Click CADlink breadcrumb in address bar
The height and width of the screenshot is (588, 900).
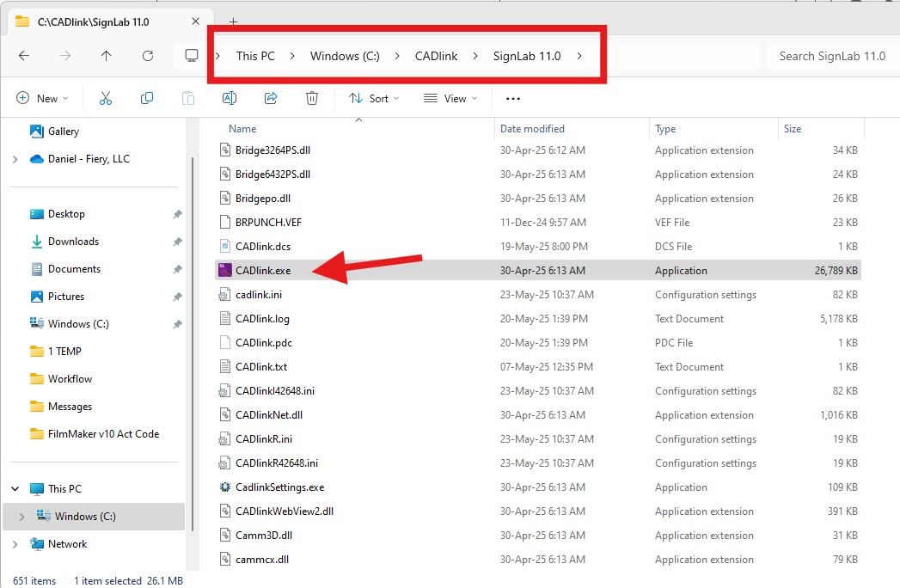(x=436, y=56)
